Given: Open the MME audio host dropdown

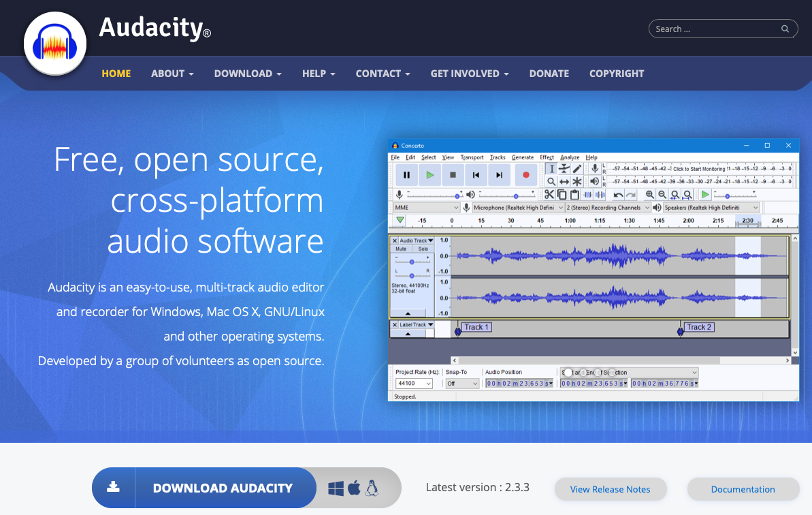Looking at the screenshot, I should coord(427,208).
